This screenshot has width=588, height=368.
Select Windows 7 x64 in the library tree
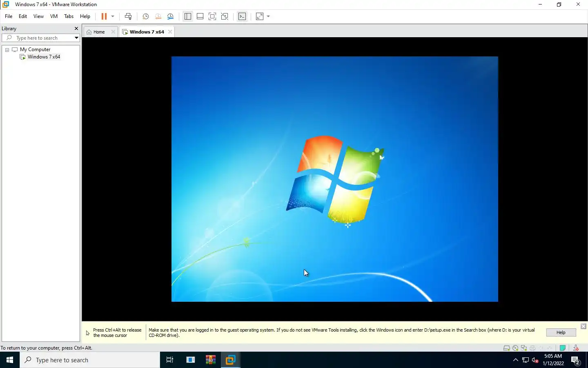click(44, 57)
